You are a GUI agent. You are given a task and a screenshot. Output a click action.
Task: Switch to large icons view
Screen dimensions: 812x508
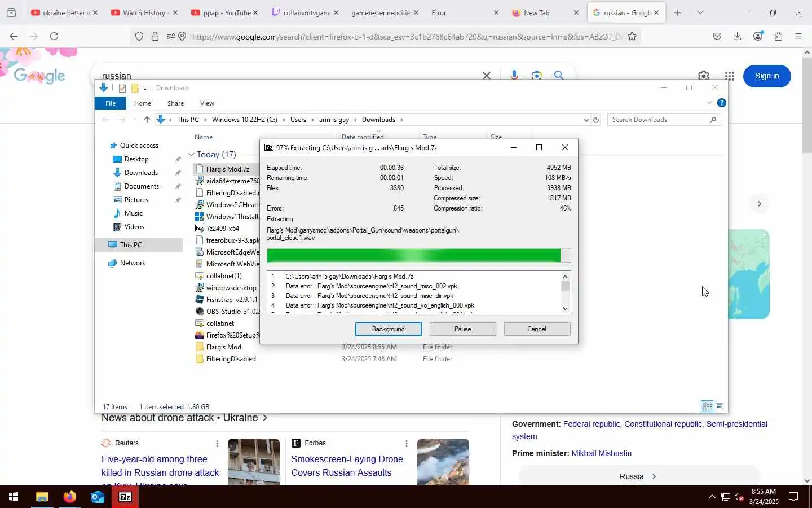point(720,406)
